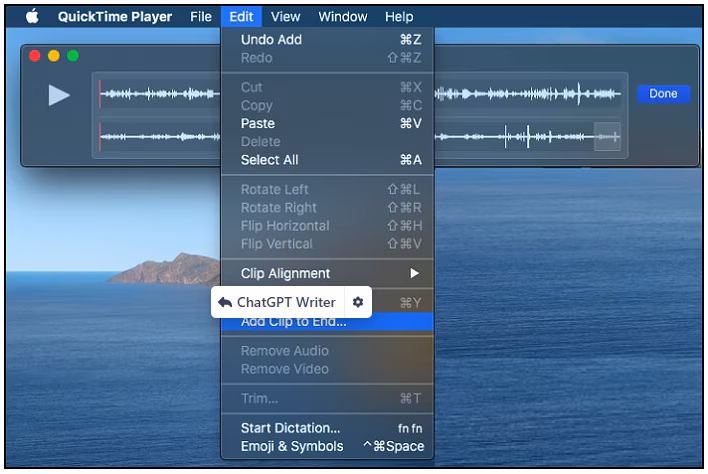Open the QuickTime Player menu
This screenshot has width=708, height=474.
(x=115, y=17)
